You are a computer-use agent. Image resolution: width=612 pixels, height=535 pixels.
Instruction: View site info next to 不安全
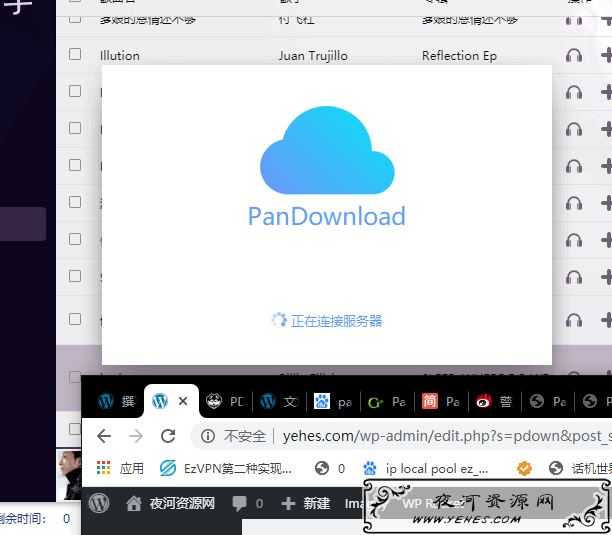pyautogui.click(x=208, y=436)
